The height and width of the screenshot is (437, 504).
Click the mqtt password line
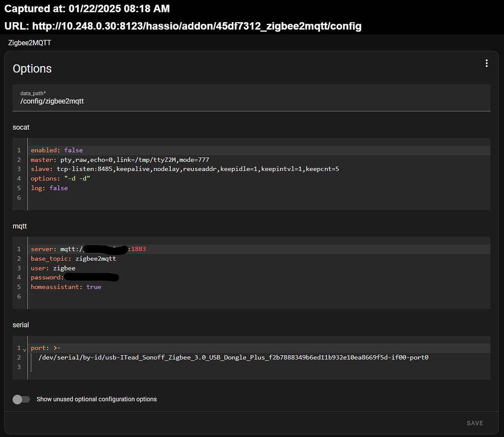tap(259, 277)
